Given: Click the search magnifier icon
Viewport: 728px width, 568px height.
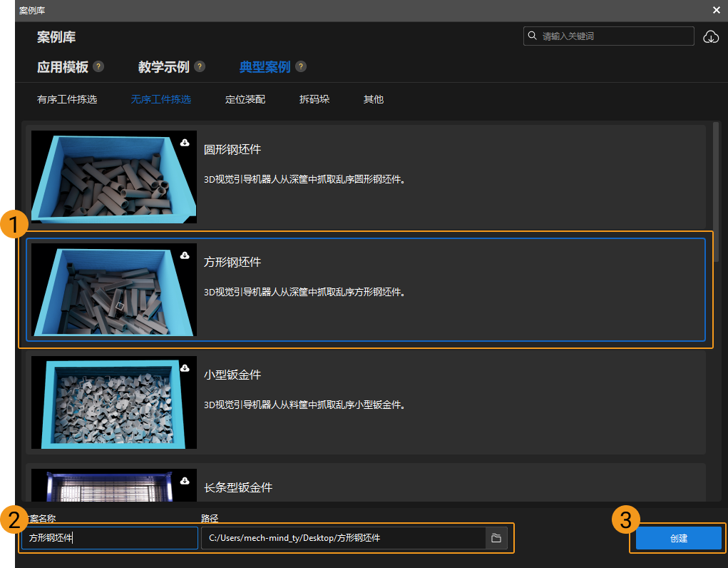Looking at the screenshot, I should click(x=532, y=35).
